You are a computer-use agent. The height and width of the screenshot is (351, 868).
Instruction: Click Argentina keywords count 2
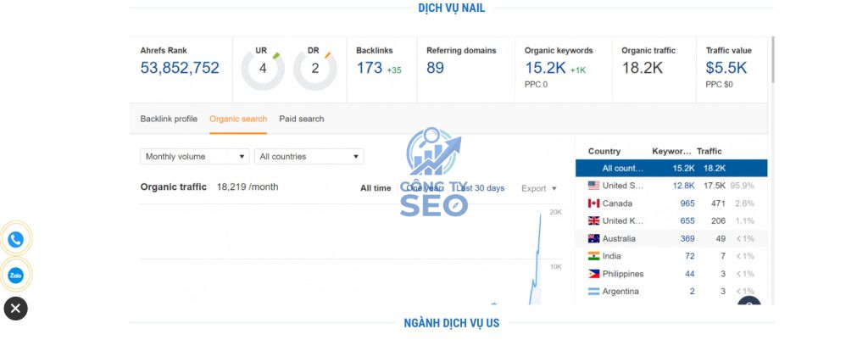click(692, 291)
